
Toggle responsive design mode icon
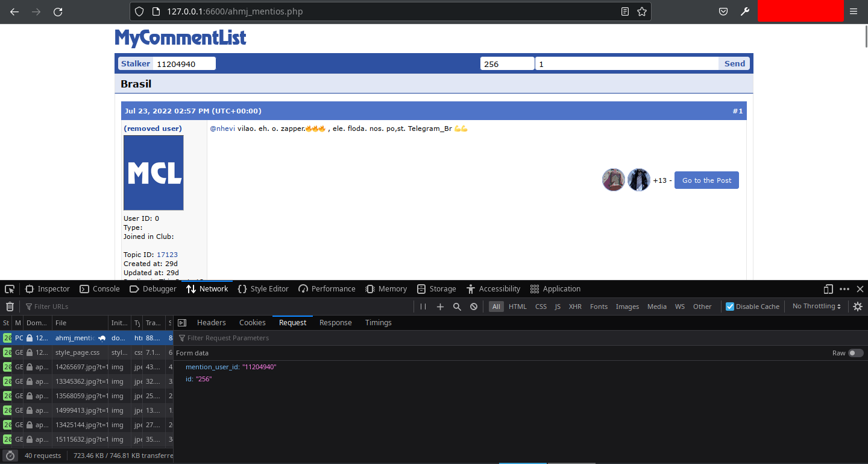pyautogui.click(x=828, y=289)
